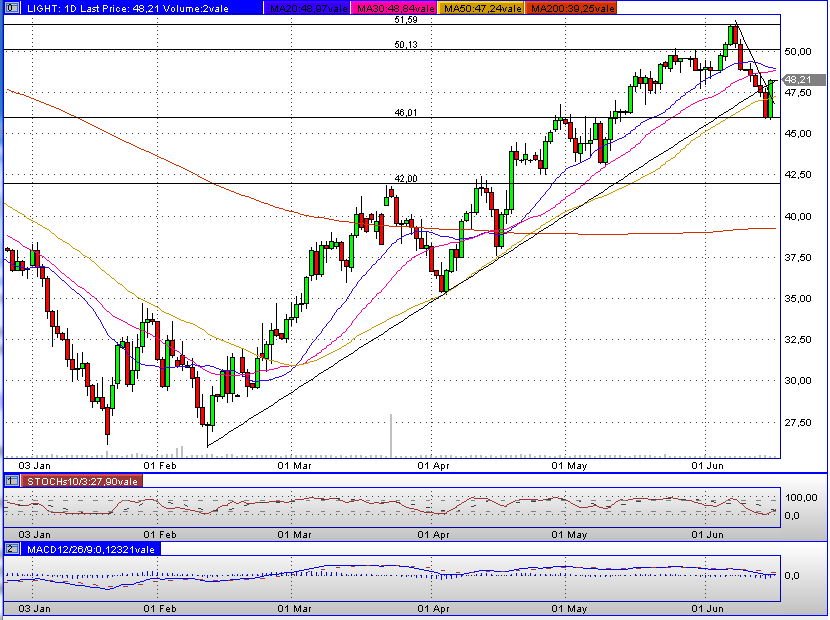The width and height of the screenshot is (830, 620).
Task: Select the MACD12/26/9 indicator label
Action: point(91,549)
